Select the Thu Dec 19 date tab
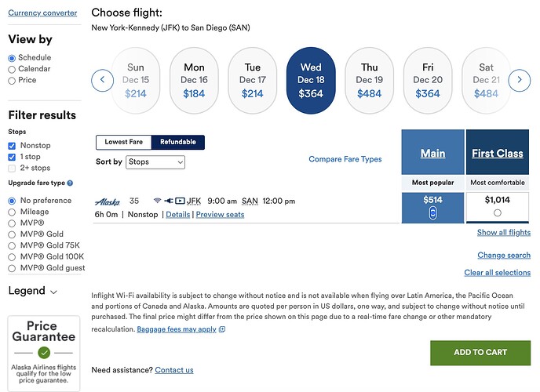This screenshot has width=540, height=392. pos(369,81)
